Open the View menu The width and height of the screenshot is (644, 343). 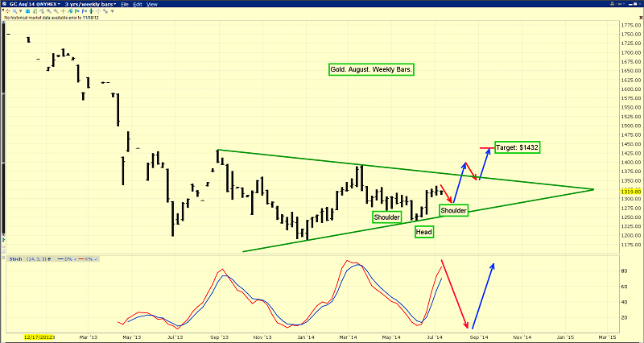click(152, 4)
